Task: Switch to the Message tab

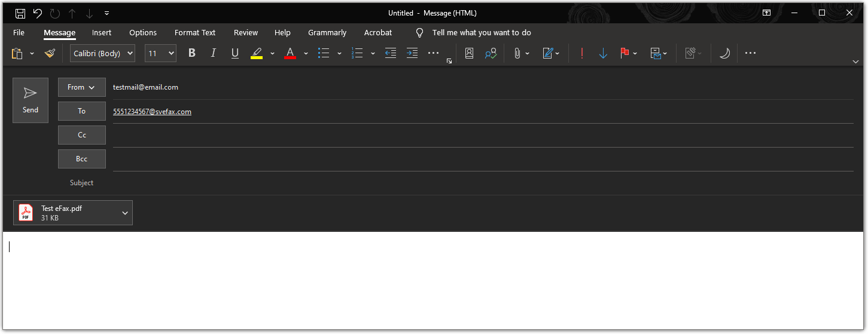Action: [59, 33]
